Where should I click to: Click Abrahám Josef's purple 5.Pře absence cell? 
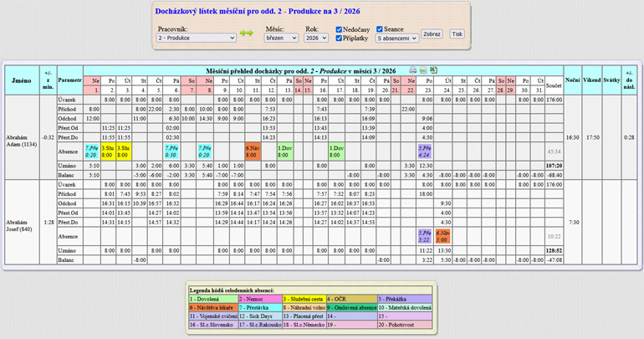(x=425, y=236)
